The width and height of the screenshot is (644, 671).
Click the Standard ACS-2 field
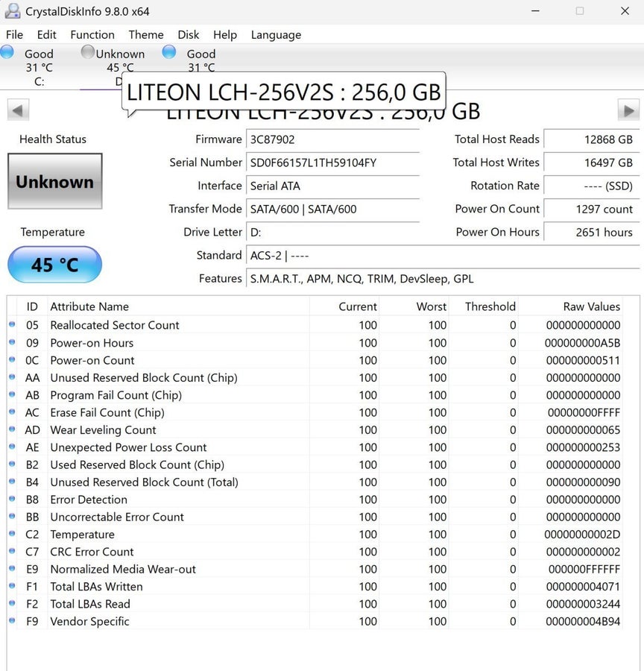pos(443,256)
